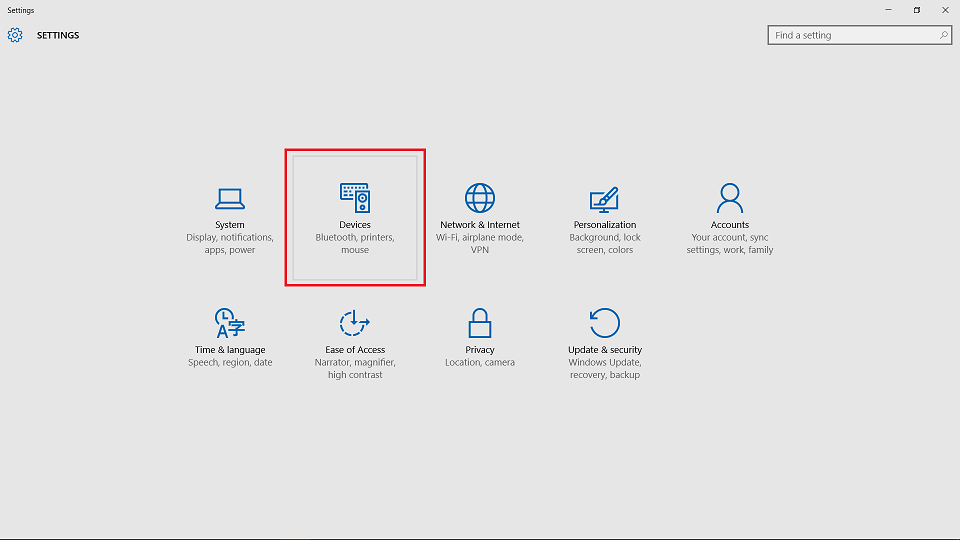Click 'Bluetooth, printers, mouse' description

(355, 244)
